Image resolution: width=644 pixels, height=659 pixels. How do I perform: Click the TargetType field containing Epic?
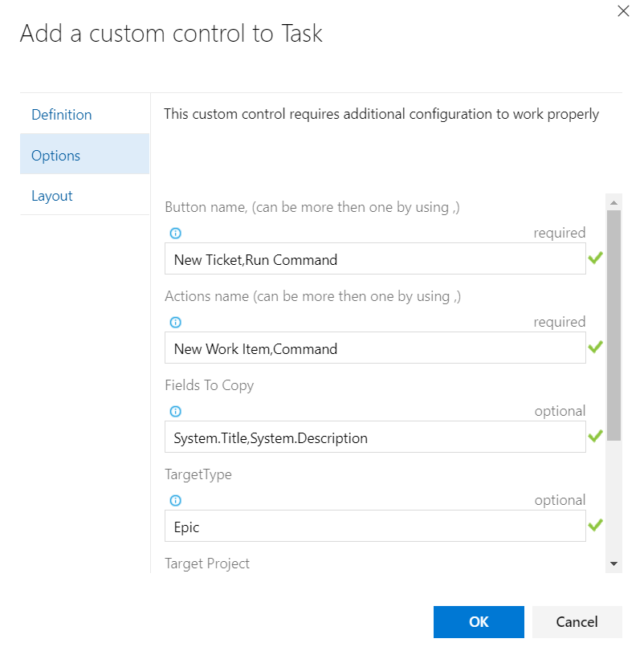374,527
